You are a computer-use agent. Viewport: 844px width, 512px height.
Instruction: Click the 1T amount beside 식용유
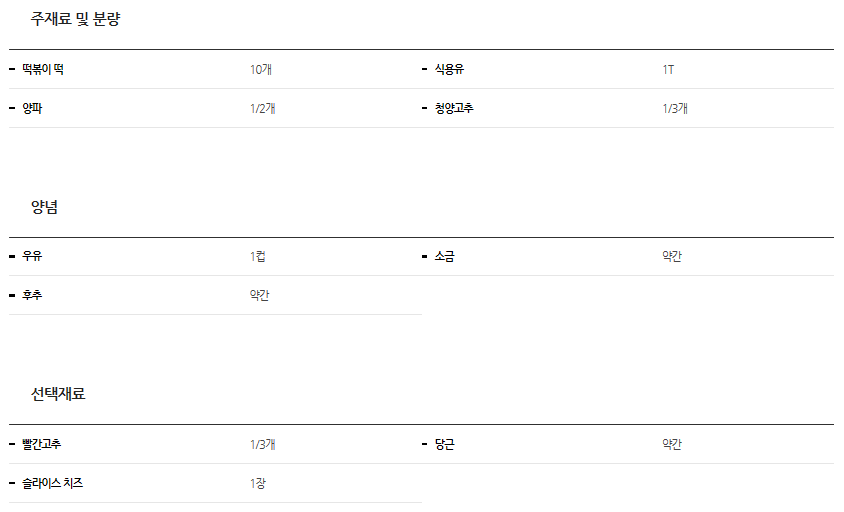668,70
